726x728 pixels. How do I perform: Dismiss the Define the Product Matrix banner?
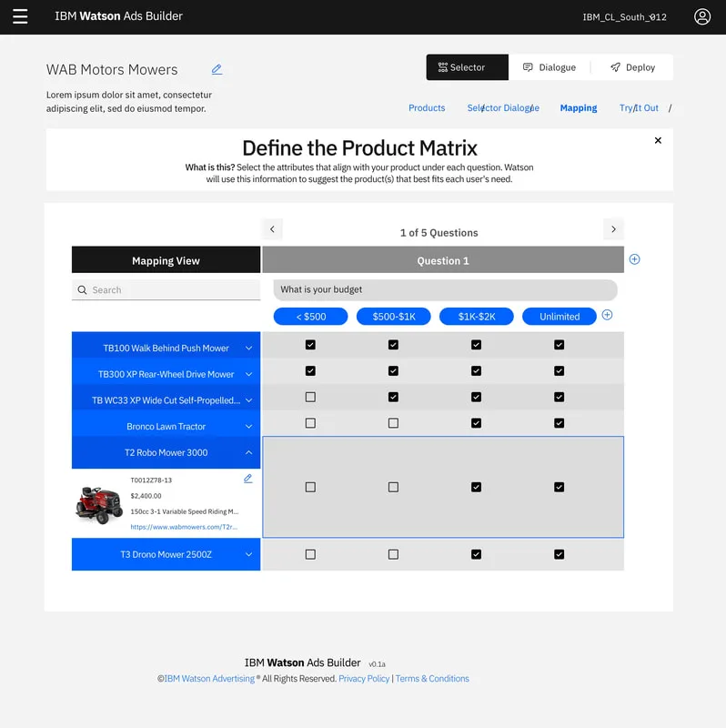click(x=658, y=140)
